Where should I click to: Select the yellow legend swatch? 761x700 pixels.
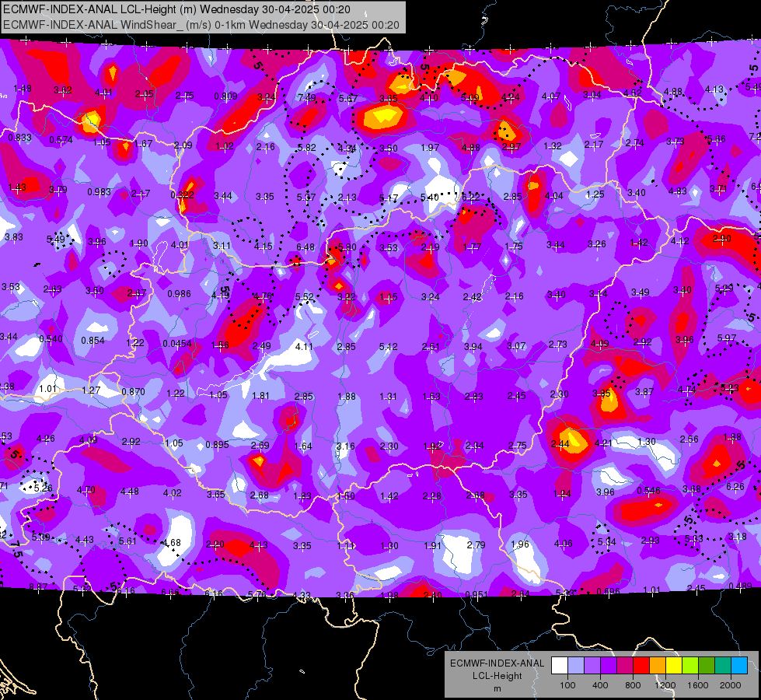tap(674, 666)
